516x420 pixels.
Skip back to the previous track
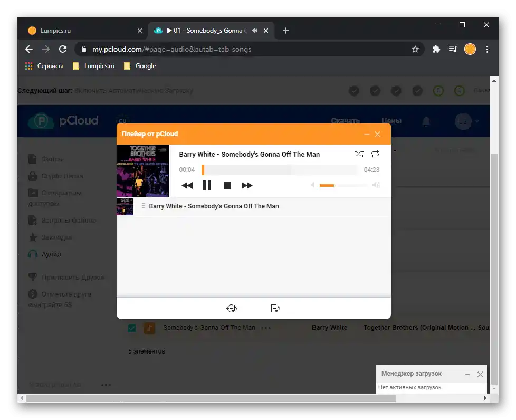point(187,185)
